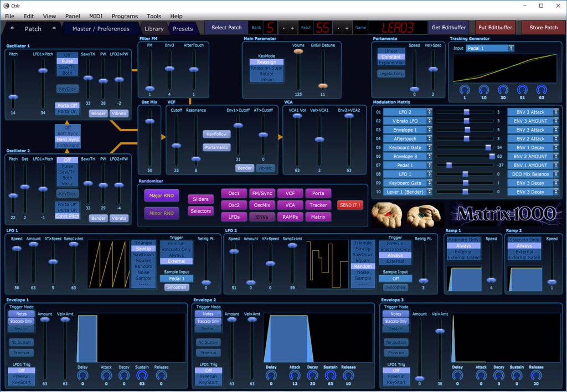The height and width of the screenshot is (392, 567).
Task: Adjust Tracking Generator knob showing value 1
Action: pyautogui.click(x=465, y=89)
